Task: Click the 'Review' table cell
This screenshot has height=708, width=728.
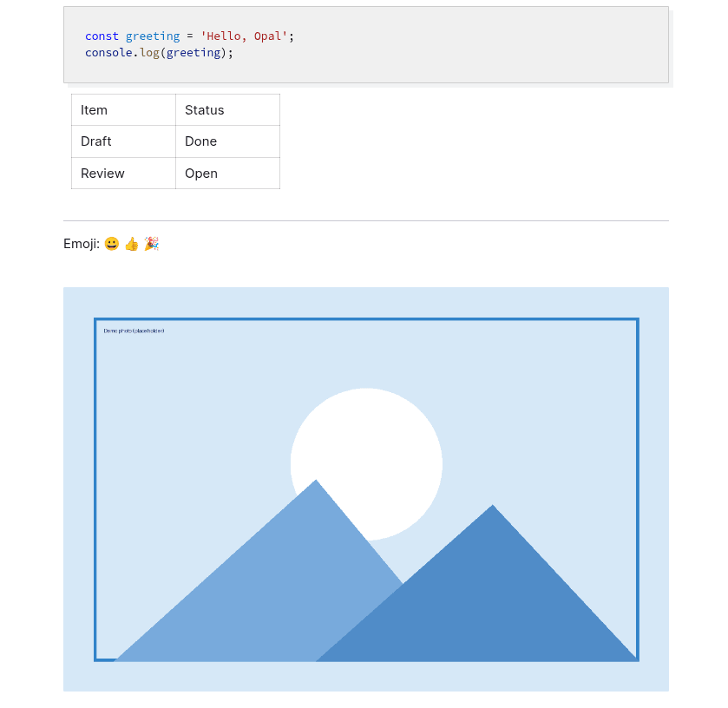Action: click(x=123, y=174)
